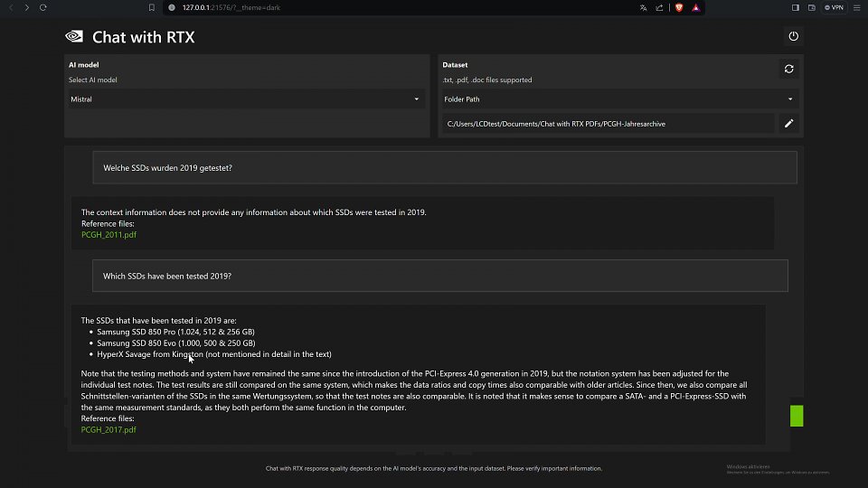The height and width of the screenshot is (488, 868).
Task: Open the Folder Path dataset dropdown
Action: click(x=618, y=99)
